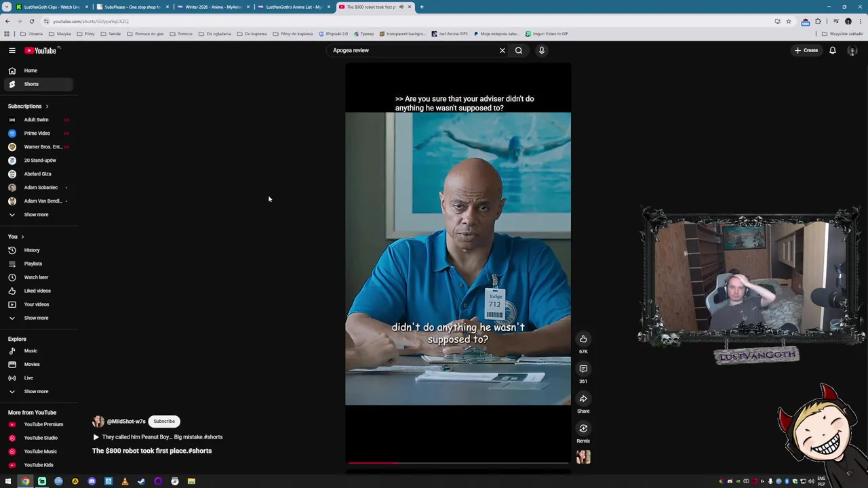Open Shorts in the sidebar
Image resolution: width=868 pixels, height=488 pixels.
click(x=39, y=84)
